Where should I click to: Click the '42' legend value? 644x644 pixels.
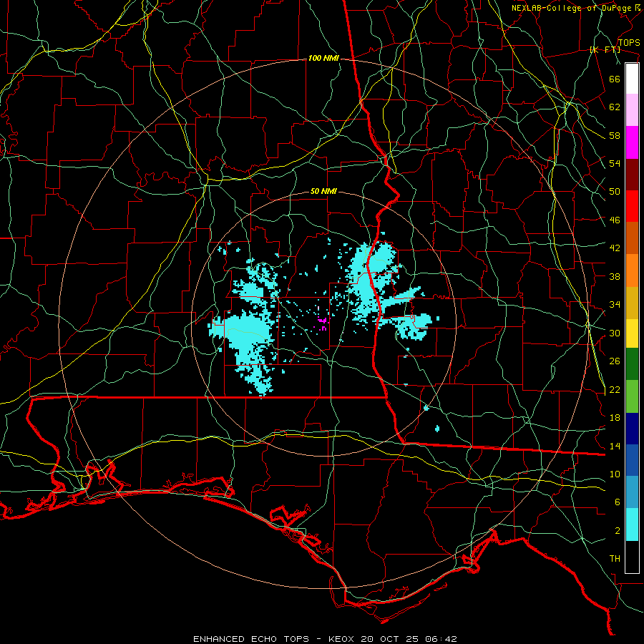[x=615, y=248]
